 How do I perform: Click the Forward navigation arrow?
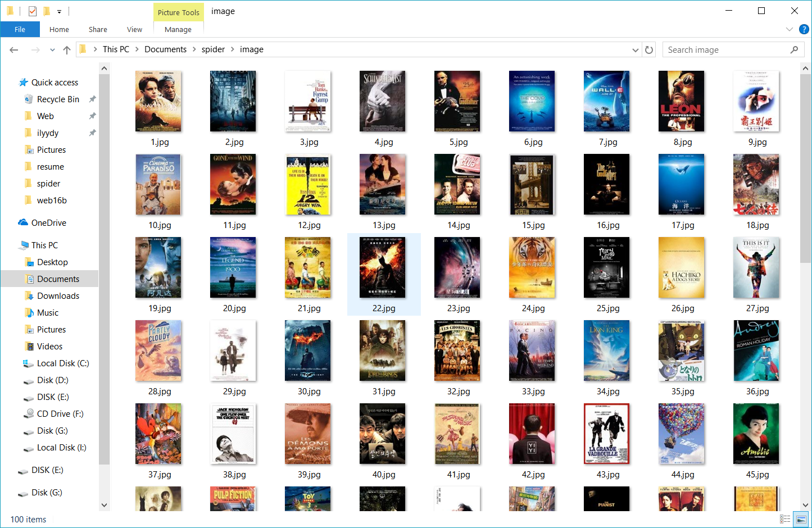pyautogui.click(x=35, y=50)
